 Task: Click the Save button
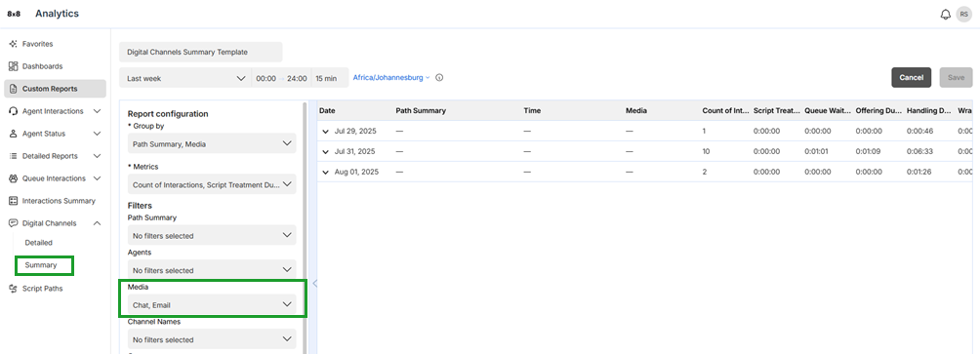pos(956,77)
